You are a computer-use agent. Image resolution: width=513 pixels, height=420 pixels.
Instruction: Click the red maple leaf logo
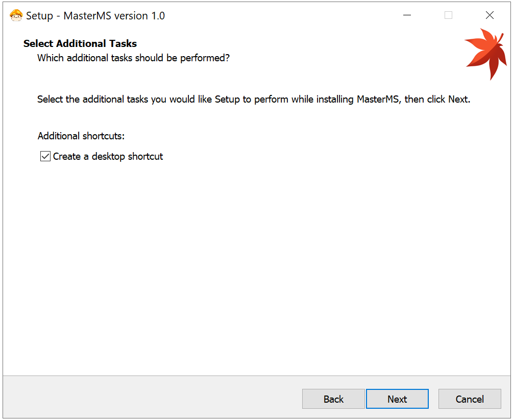[x=483, y=53]
